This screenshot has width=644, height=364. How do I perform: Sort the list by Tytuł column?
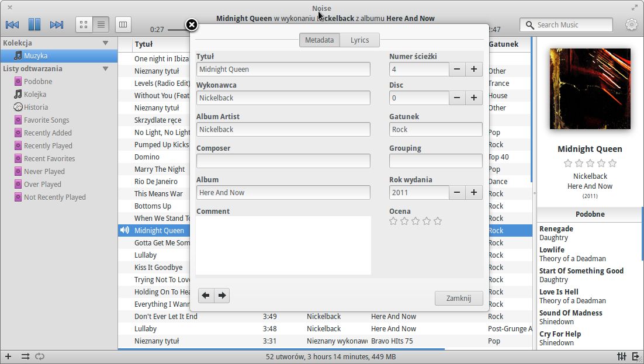click(143, 44)
